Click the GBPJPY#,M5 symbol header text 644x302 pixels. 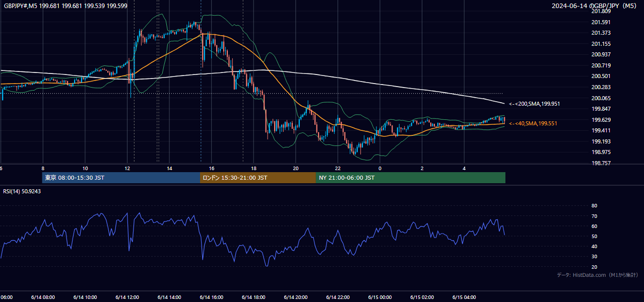point(66,6)
